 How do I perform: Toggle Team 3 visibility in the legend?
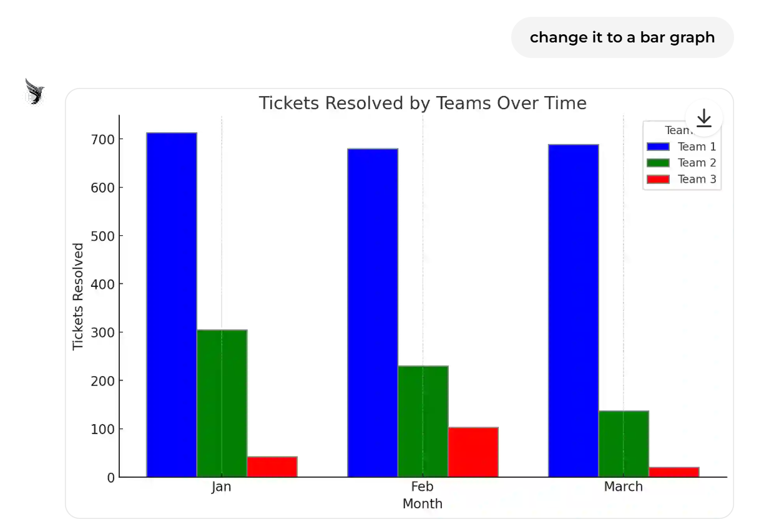[696, 179]
